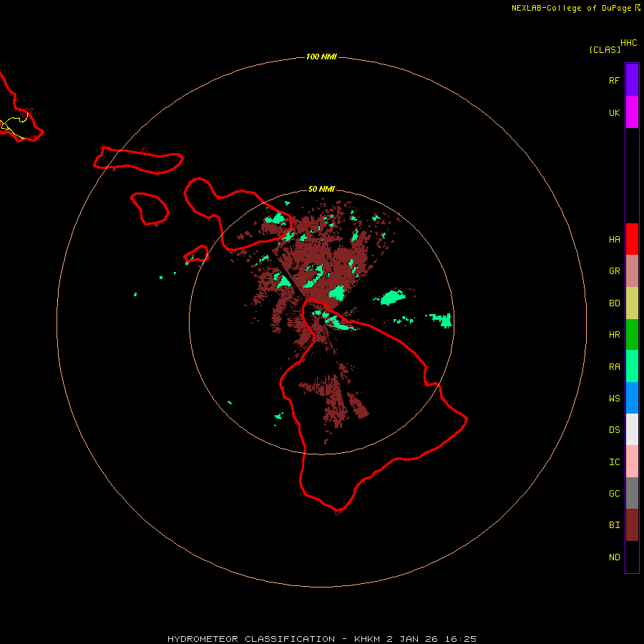This screenshot has height=644, width=644.
Task: Select the IC light pink legend swatch
Action: (x=632, y=462)
